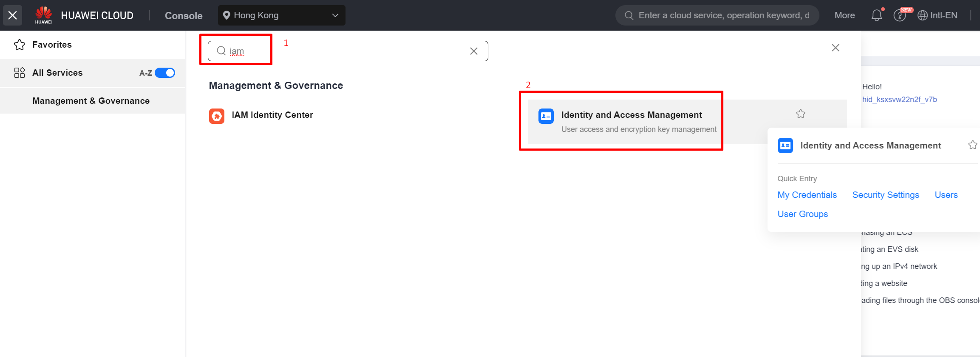980x357 pixels.
Task: Click the Huawei logo icon
Action: tap(43, 15)
